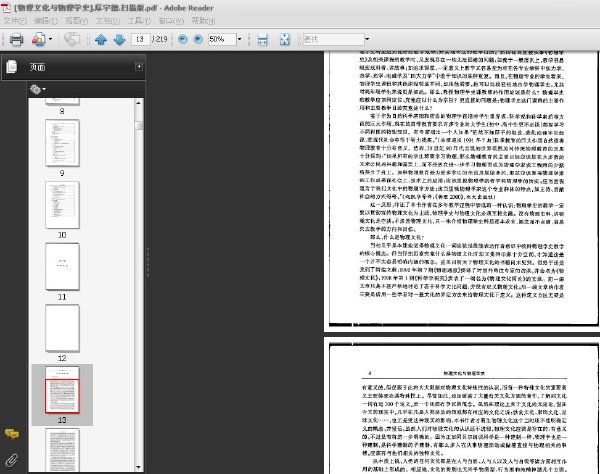600x474 pixels.
Task: Select highlighted page 13 thumbnail
Action: point(62,390)
